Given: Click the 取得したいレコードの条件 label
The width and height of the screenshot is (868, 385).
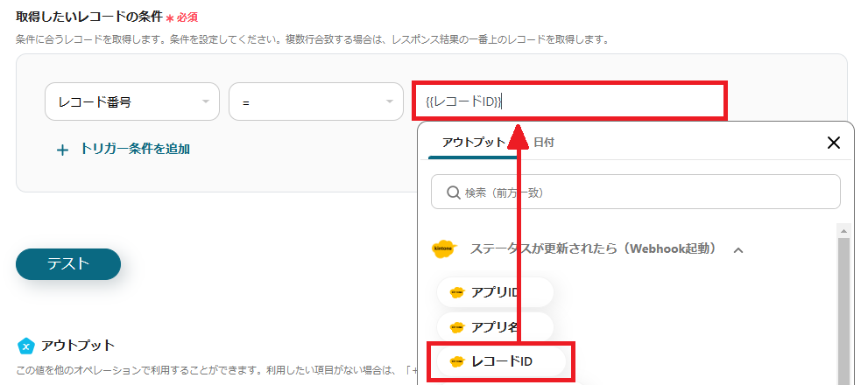Looking at the screenshot, I should pos(89,17).
